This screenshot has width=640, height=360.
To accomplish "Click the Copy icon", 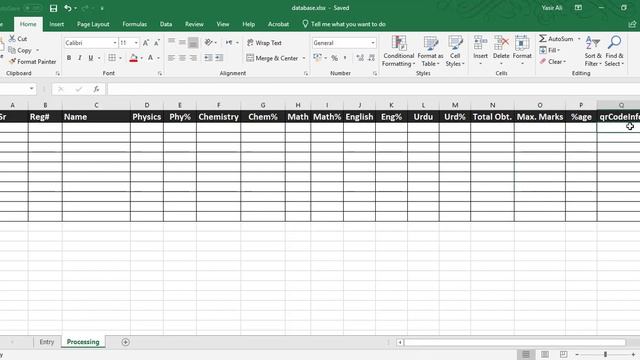I will pyautogui.click(x=12, y=50).
